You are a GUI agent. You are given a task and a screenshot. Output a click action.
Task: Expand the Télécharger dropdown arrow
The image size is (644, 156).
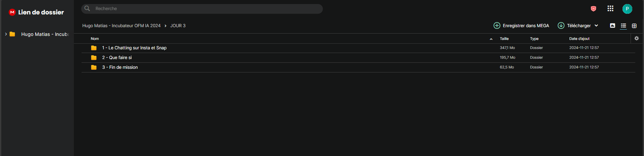596,25
